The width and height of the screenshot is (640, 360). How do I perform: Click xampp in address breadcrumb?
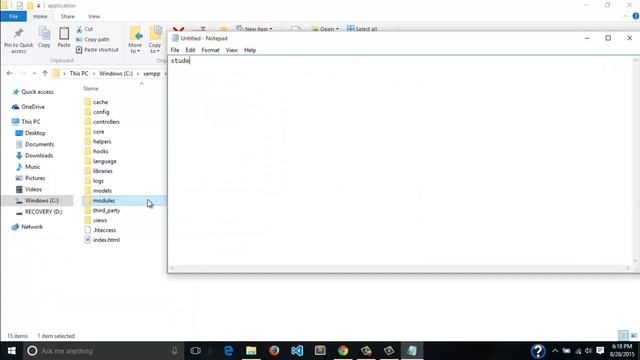click(151, 73)
